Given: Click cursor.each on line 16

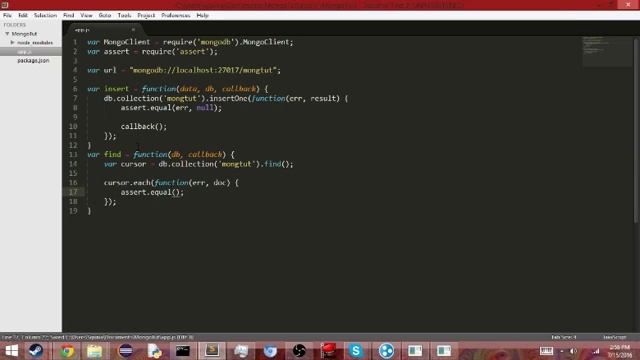Looking at the screenshot, I should pos(127,183).
